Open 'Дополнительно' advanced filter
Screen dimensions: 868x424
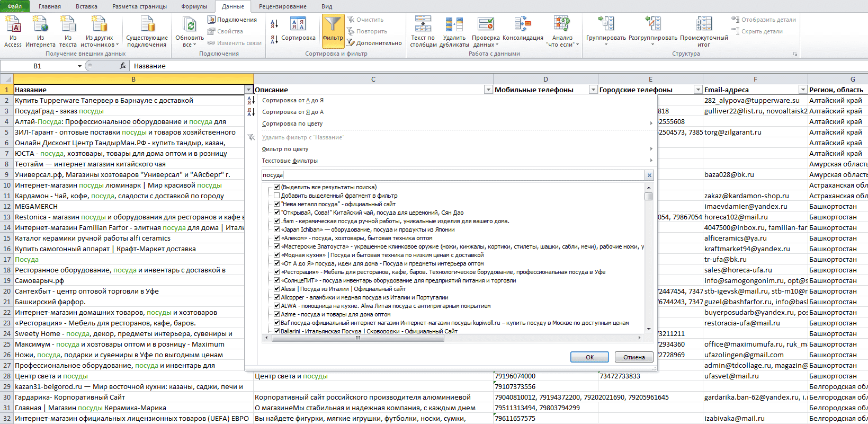(x=374, y=43)
